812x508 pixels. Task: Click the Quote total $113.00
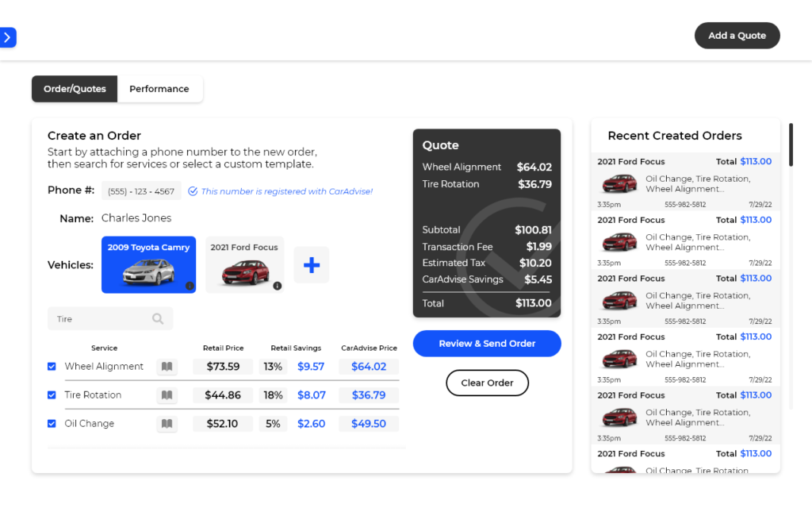tap(534, 303)
